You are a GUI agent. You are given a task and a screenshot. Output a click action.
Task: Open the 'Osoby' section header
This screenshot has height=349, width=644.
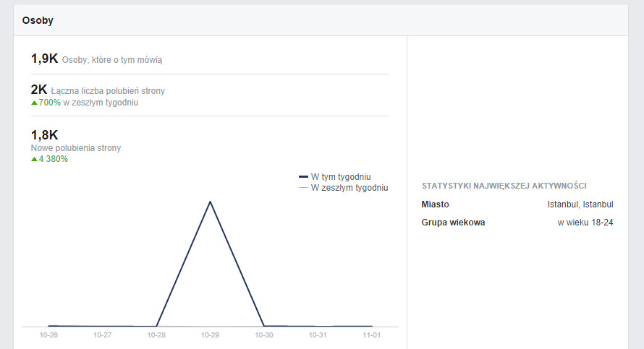click(x=38, y=21)
